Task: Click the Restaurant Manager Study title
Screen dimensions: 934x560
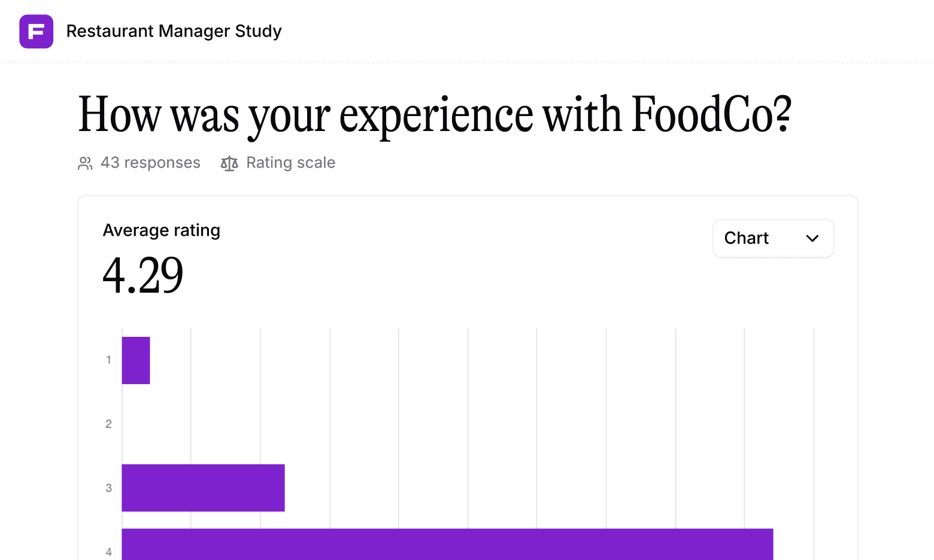Action: click(174, 31)
